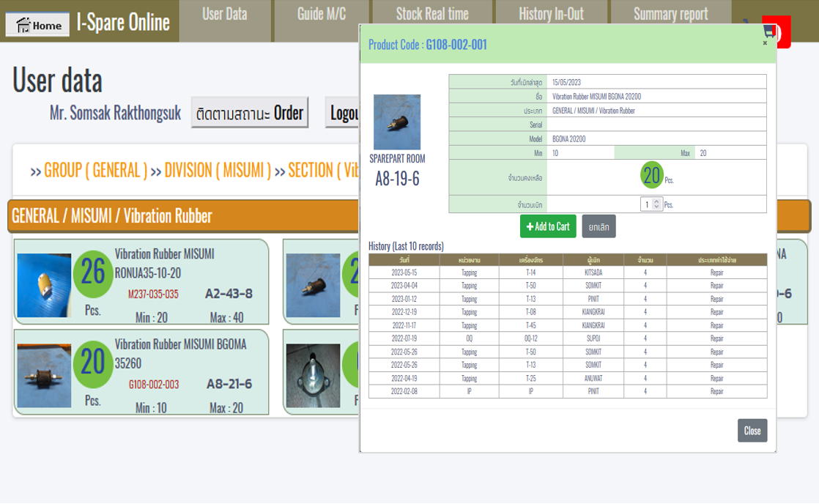Click product image in the popup
Screen dimensions: 819x504
pos(396,122)
